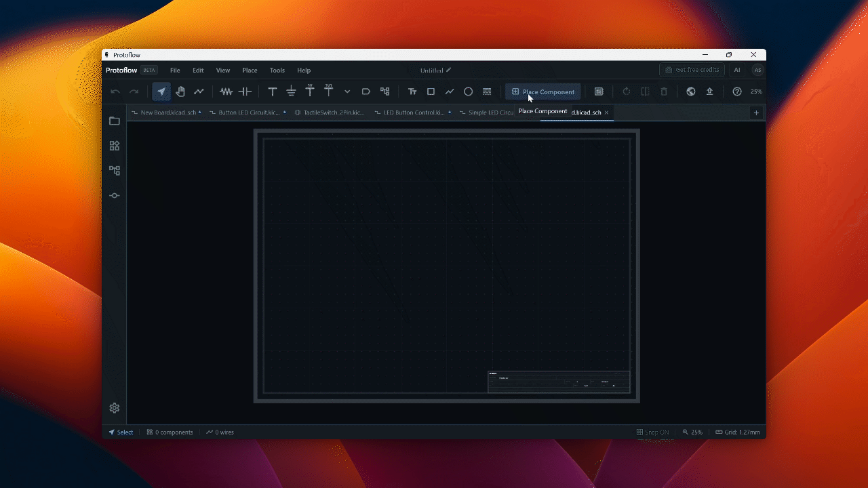Select the plain power rail T symbol

(x=273, y=91)
